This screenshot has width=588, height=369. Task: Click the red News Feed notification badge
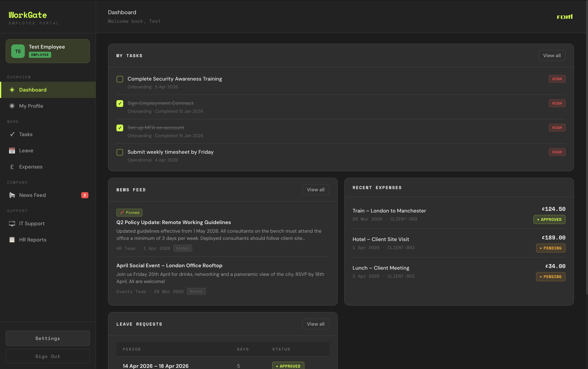pyautogui.click(x=85, y=195)
